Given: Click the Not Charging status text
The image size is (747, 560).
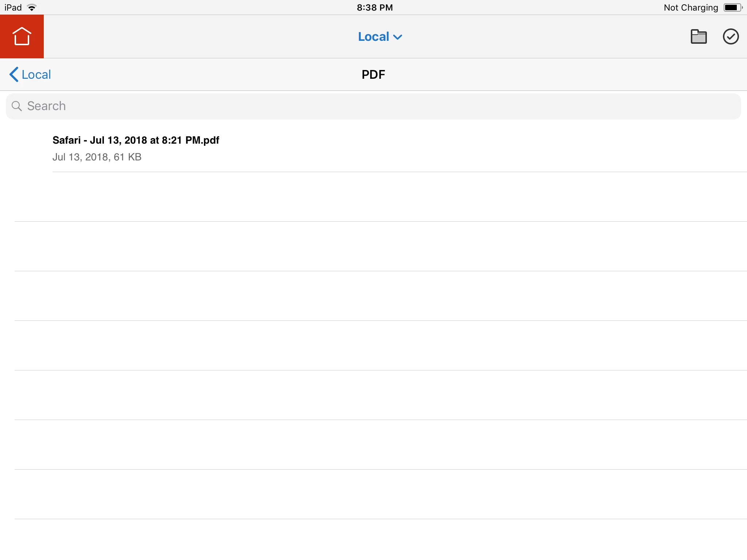Looking at the screenshot, I should tap(690, 8).
